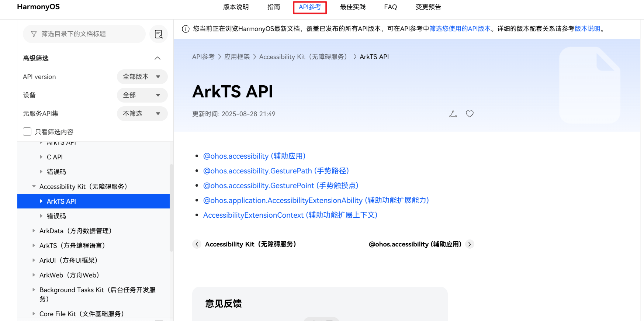This screenshot has width=644, height=321.
Task: Click breadcrumb Accessibility Kit (无障碍服务)
Action: 303,57
